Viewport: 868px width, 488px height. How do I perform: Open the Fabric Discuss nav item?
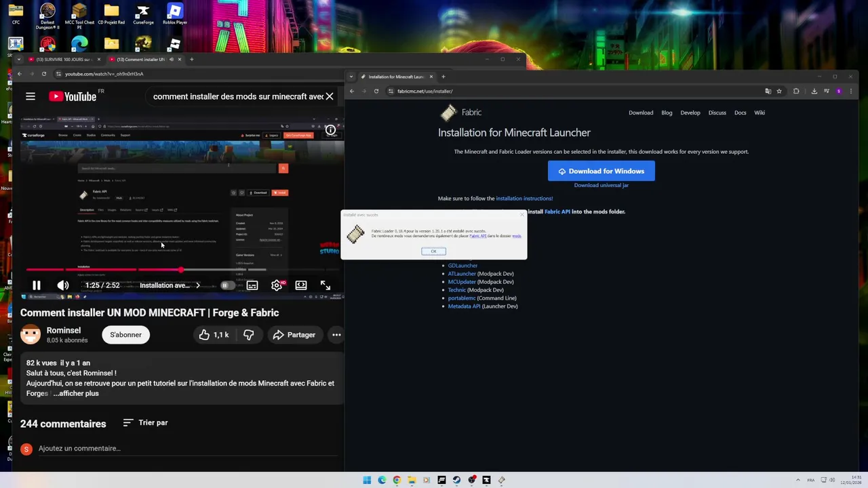(717, 113)
